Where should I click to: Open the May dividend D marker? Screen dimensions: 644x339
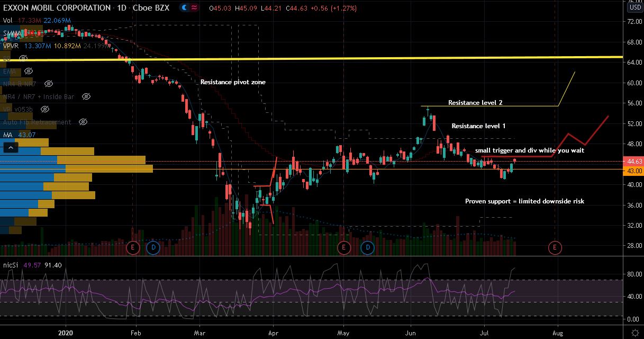368,247
